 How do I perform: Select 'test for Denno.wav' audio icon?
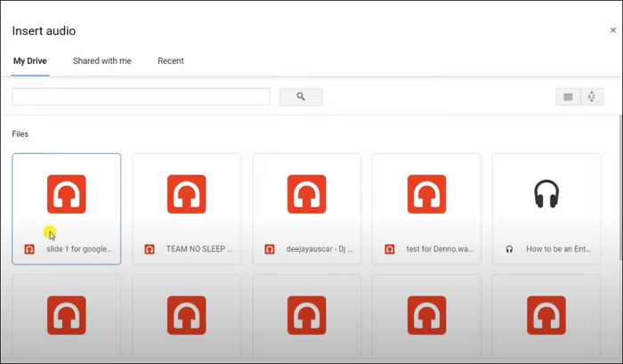pyautogui.click(x=426, y=194)
